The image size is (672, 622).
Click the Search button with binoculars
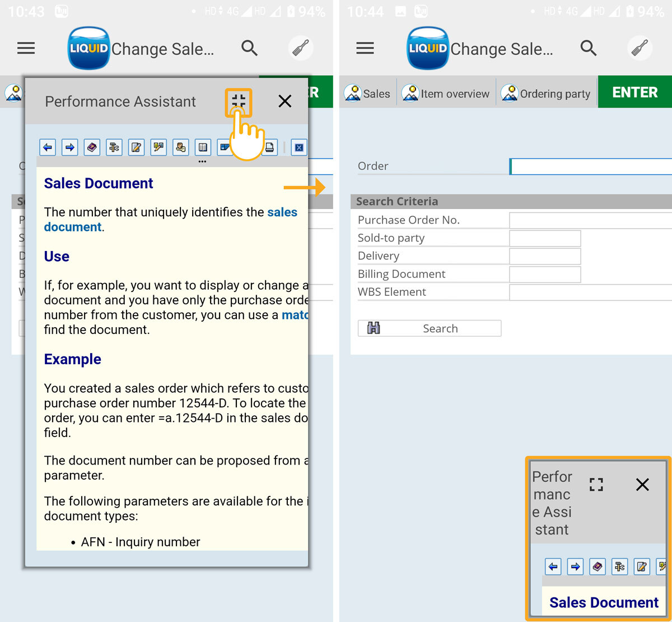[430, 328]
